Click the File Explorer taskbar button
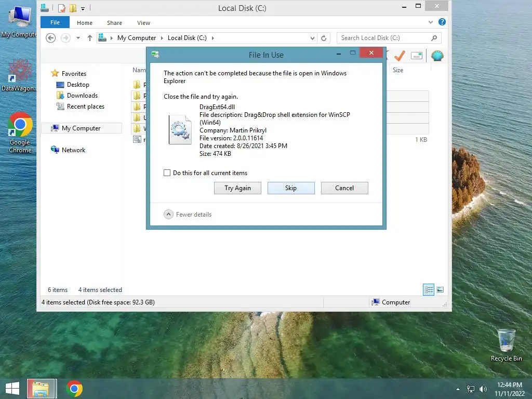The image size is (532, 399). tap(42, 389)
